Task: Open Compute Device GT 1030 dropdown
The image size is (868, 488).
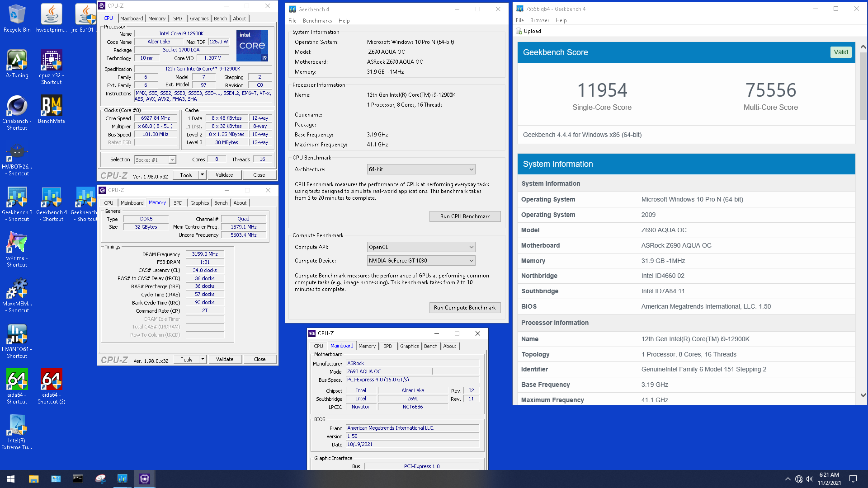Action: (x=421, y=261)
